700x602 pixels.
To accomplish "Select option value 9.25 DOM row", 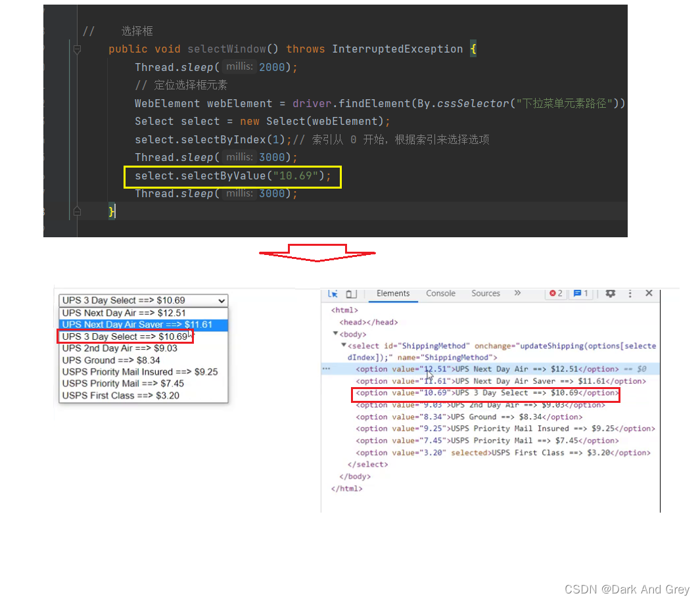I will click(505, 428).
